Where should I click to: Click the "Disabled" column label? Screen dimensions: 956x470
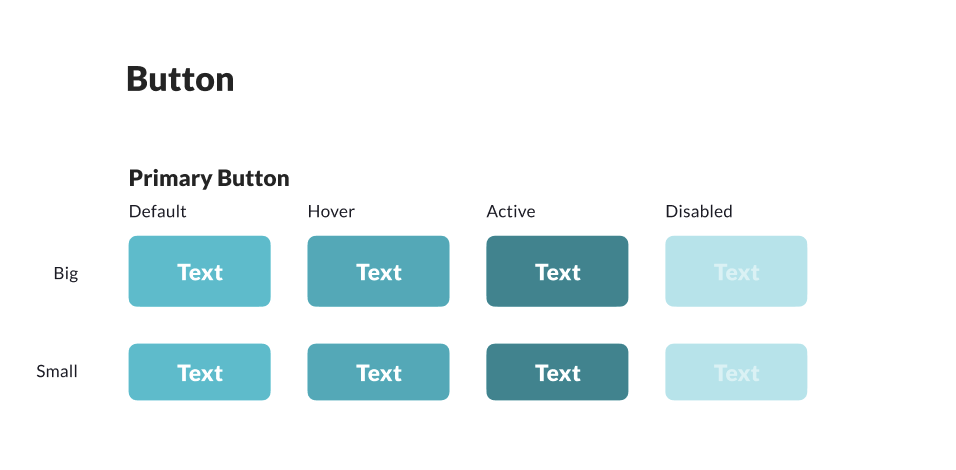(x=699, y=212)
